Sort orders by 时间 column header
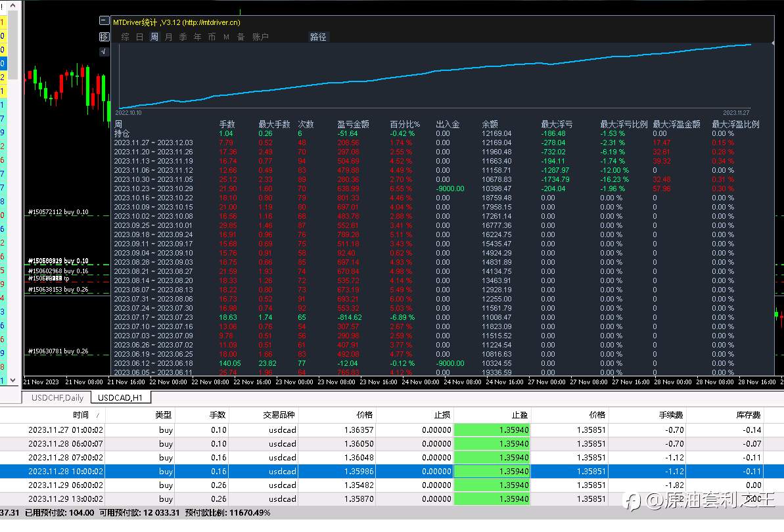 pos(80,414)
